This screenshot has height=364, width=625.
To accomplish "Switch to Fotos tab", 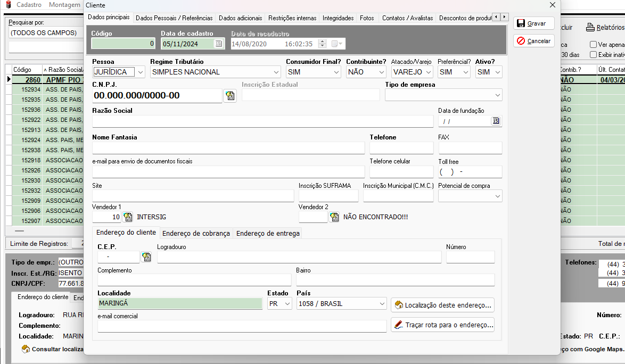I will coord(367,18).
